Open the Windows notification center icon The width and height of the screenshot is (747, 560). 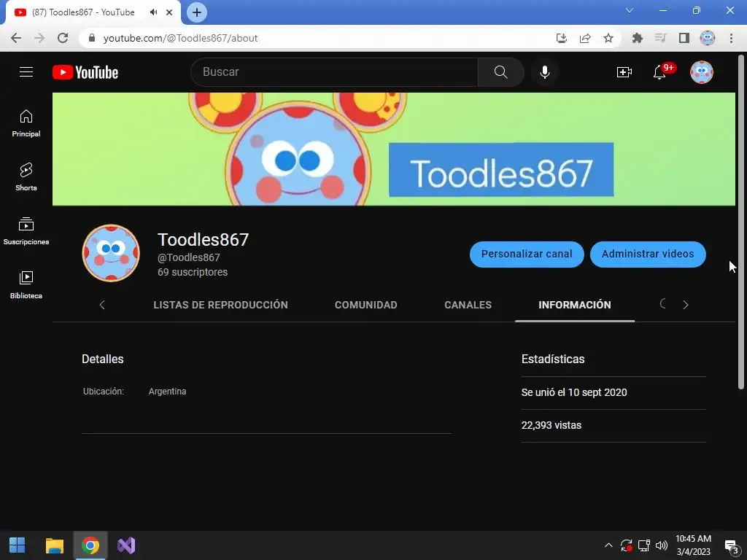click(731, 546)
